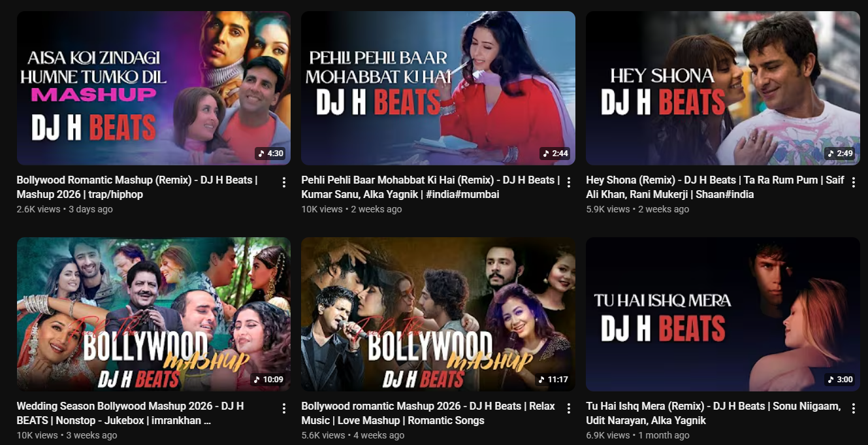Click the 2:49 duration badge
The height and width of the screenshot is (445, 868).
(841, 154)
